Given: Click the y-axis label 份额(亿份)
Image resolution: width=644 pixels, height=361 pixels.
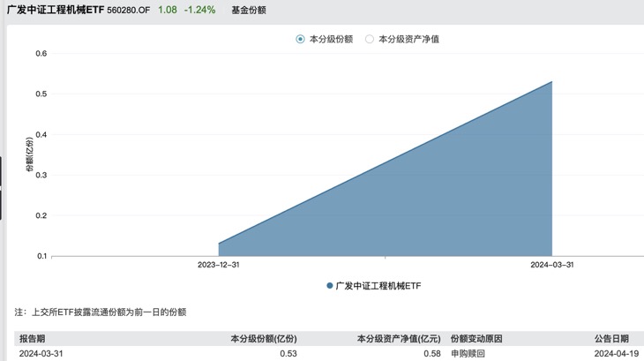Looking at the screenshot, I should [x=29, y=154].
